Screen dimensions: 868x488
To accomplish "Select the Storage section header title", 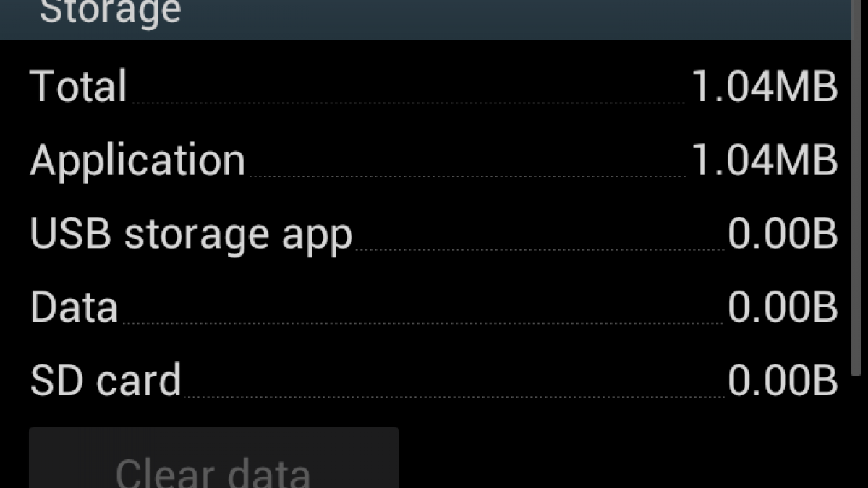I will (x=110, y=12).
